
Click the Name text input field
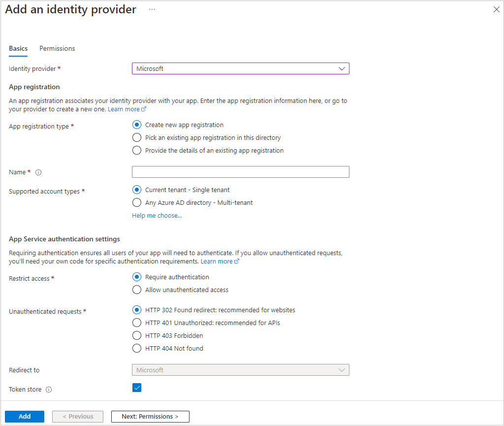(240, 172)
